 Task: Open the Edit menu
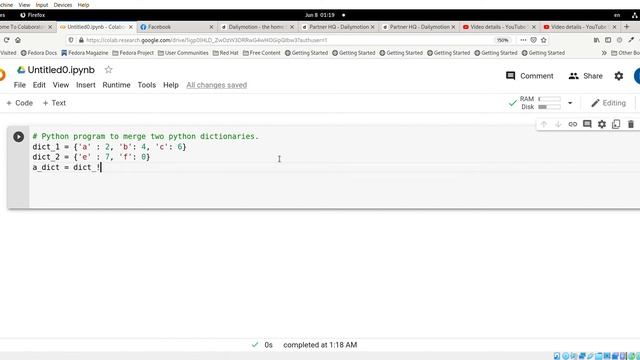[x=39, y=85]
